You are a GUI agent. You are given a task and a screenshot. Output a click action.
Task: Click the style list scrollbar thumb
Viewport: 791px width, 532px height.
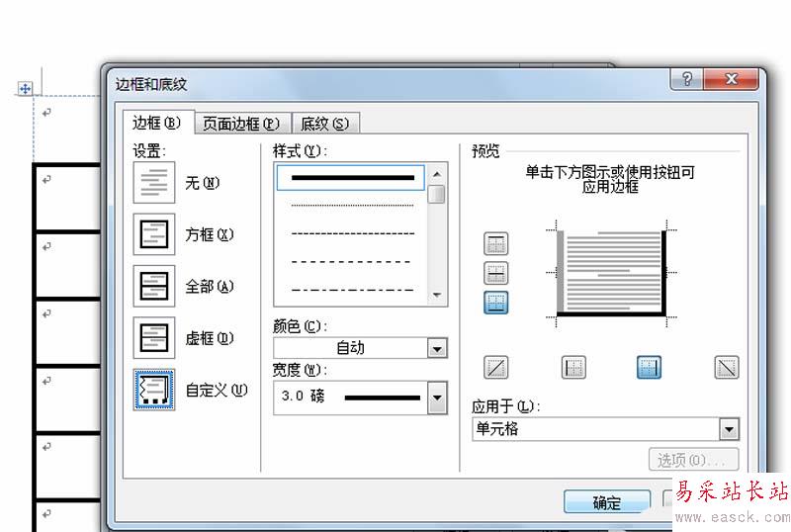pos(437,195)
